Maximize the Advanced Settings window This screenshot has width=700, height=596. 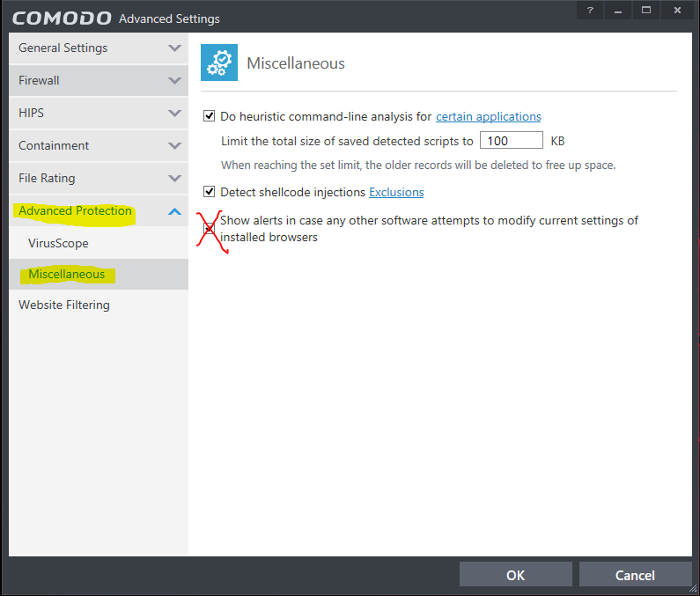click(646, 11)
